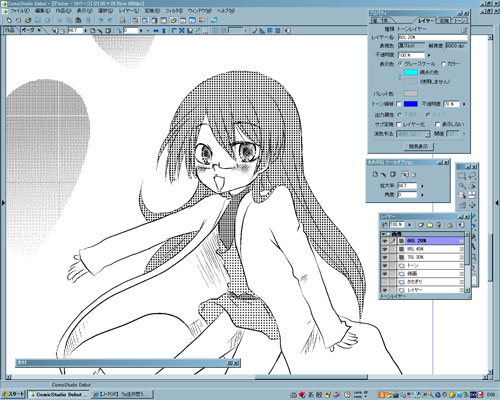Open tone area opacity arrow in properties
This screenshot has width=500, height=400.
[x=464, y=104]
